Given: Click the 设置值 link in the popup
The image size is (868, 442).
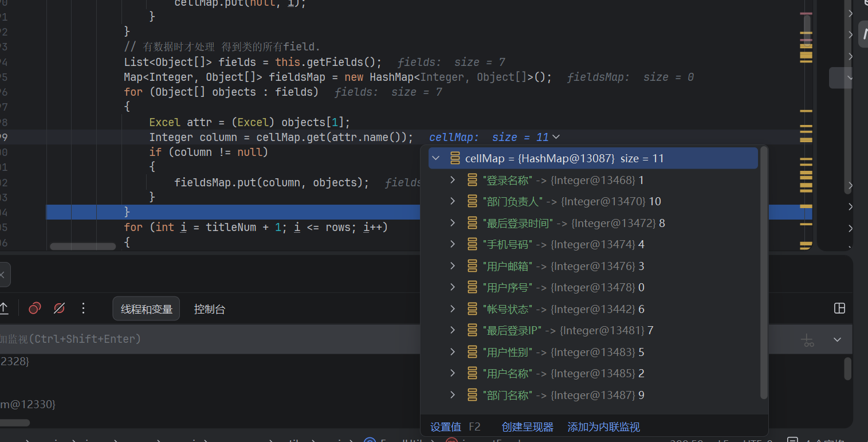Looking at the screenshot, I should pyautogui.click(x=446, y=427).
